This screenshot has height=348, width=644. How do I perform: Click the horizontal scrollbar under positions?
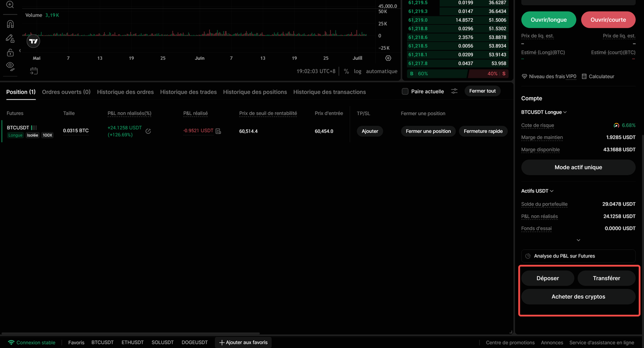131,333
